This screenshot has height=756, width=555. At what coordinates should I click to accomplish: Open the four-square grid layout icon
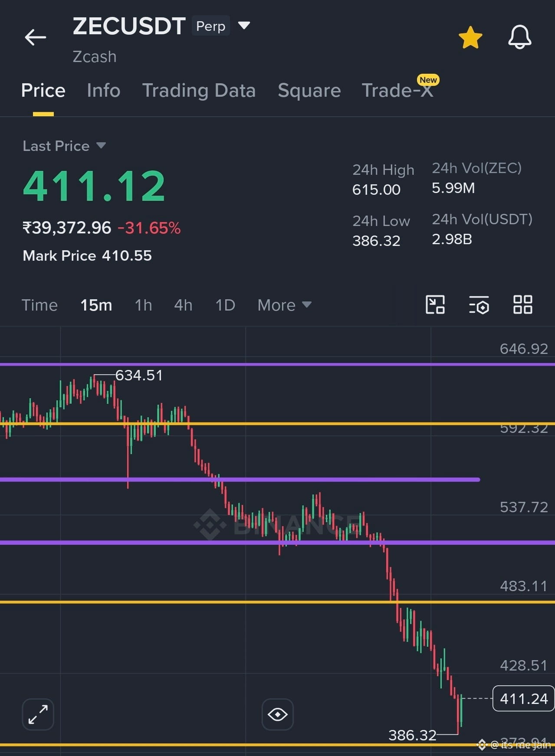click(x=523, y=304)
